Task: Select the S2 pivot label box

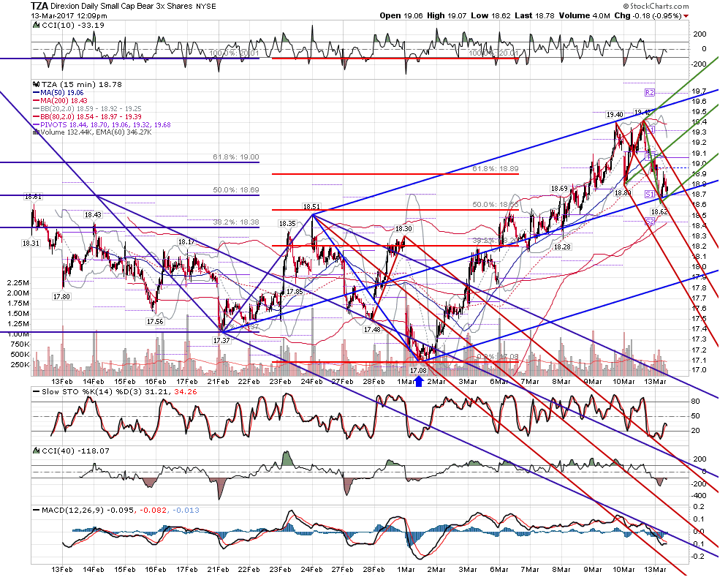Action: (x=650, y=222)
